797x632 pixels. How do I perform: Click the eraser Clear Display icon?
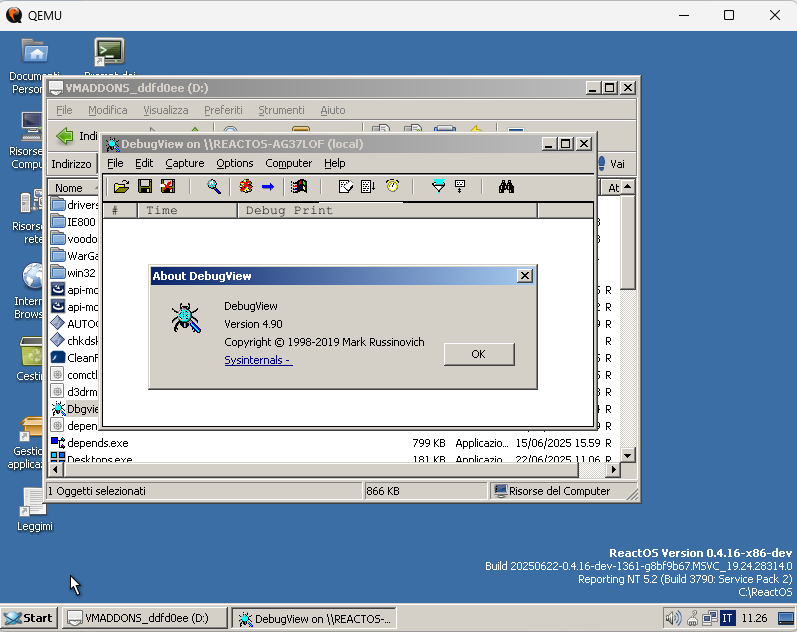click(x=346, y=187)
